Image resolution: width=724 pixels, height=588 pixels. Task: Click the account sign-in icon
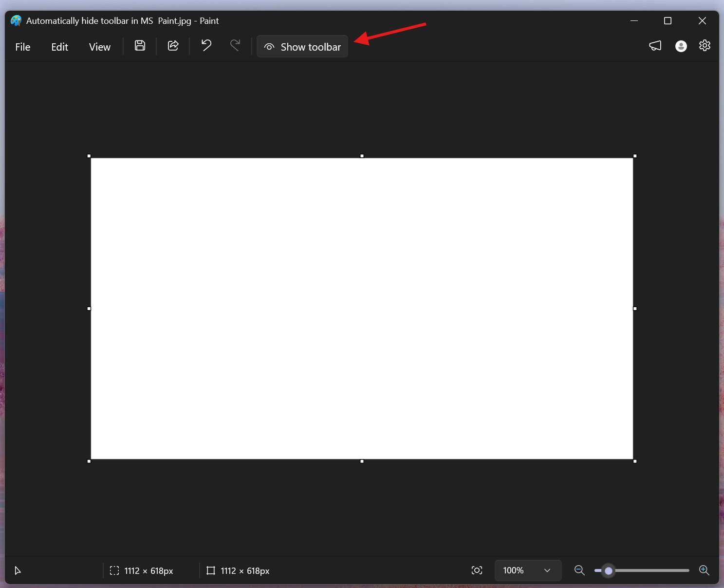pos(680,46)
